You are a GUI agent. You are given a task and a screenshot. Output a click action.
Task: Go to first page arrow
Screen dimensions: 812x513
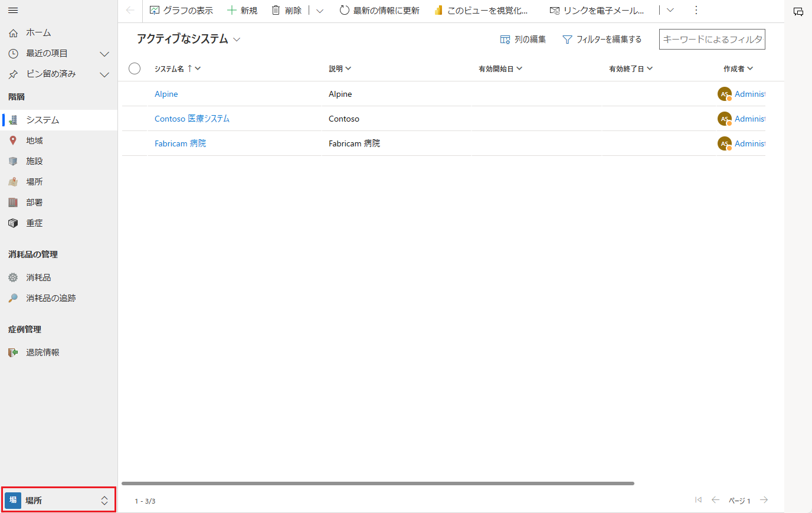click(x=699, y=500)
